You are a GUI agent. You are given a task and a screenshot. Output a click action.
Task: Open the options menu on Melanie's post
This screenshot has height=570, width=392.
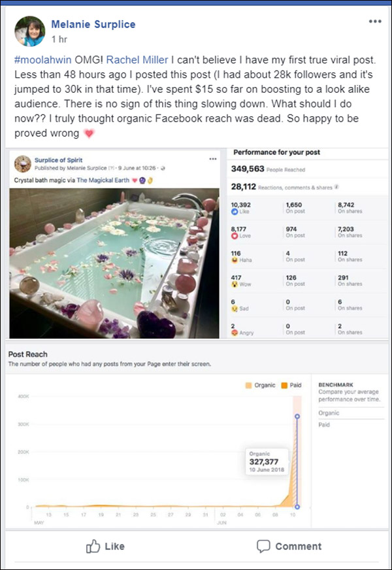point(374,21)
